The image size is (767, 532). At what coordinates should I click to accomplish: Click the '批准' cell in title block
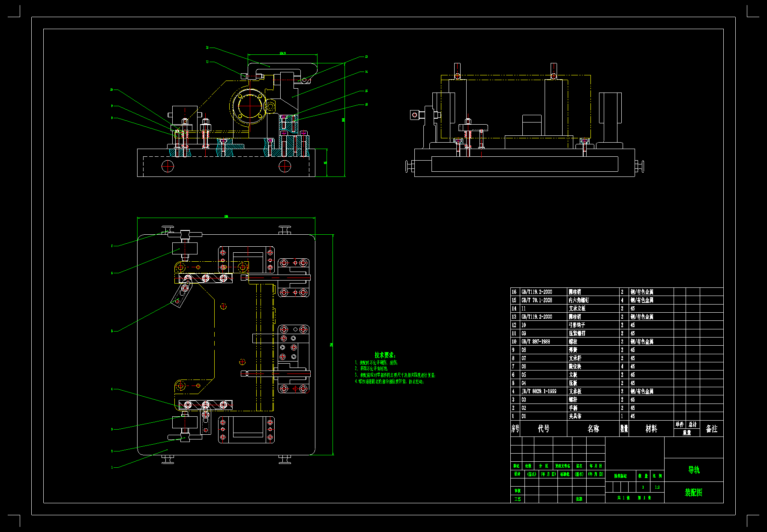pos(579,499)
